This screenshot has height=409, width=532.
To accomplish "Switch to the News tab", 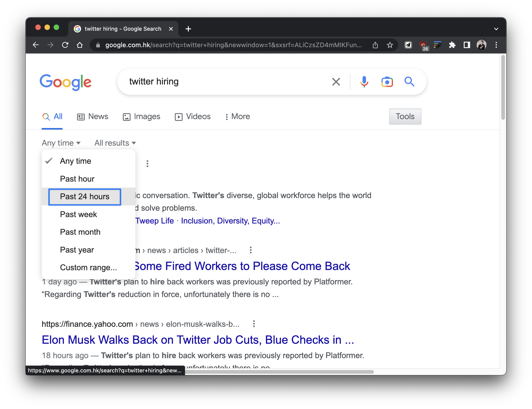I will [93, 117].
